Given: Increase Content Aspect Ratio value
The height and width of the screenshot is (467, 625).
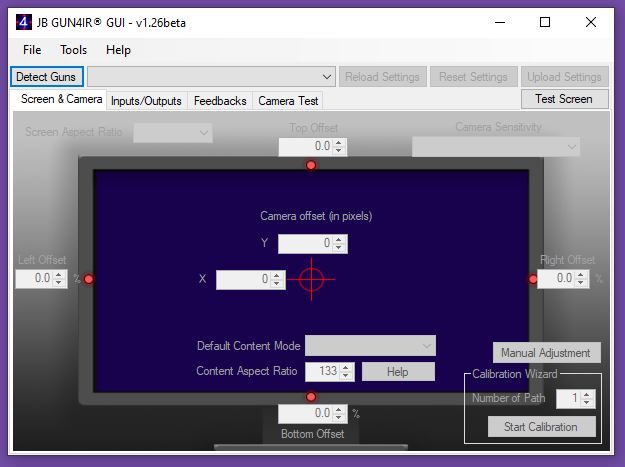Looking at the screenshot, I should tap(346, 367).
